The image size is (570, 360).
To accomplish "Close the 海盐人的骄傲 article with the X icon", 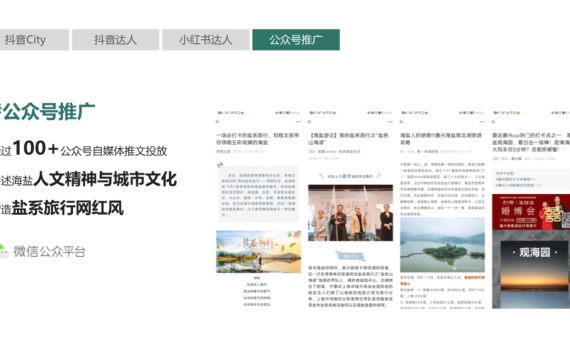I will point(401,122).
